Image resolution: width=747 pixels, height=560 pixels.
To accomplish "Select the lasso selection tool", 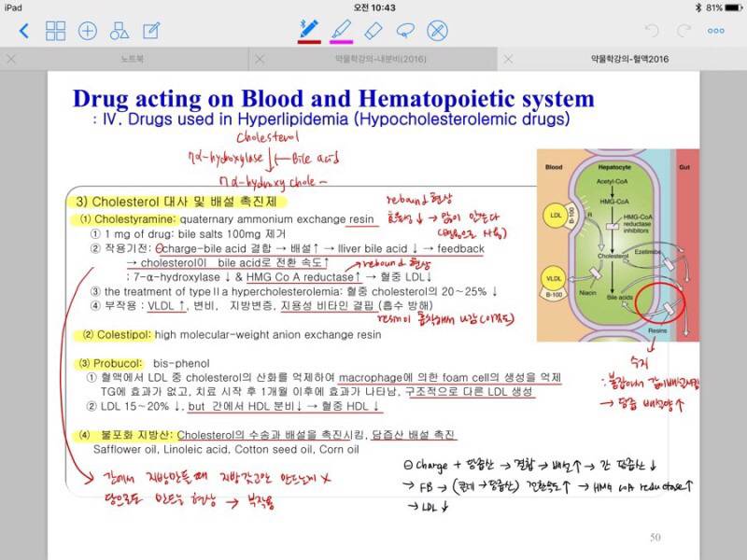I will [405, 29].
